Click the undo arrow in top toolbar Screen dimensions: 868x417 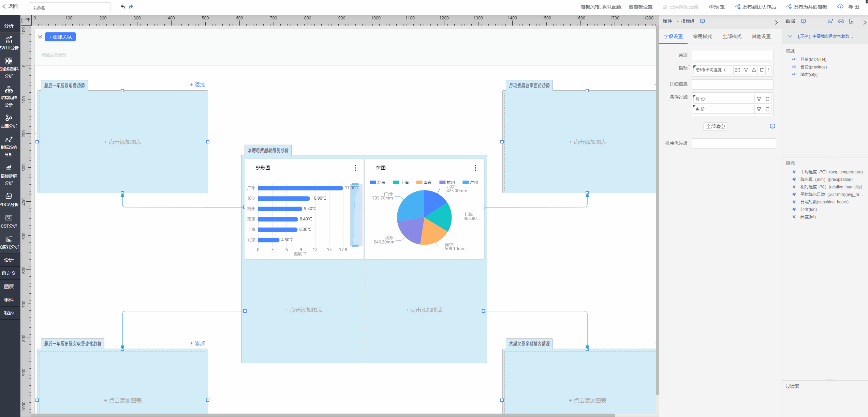[x=123, y=6]
